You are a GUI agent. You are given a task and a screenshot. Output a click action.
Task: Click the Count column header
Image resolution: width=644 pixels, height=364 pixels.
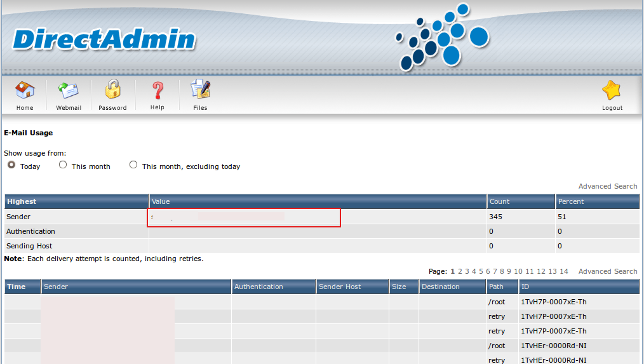click(x=499, y=201)
